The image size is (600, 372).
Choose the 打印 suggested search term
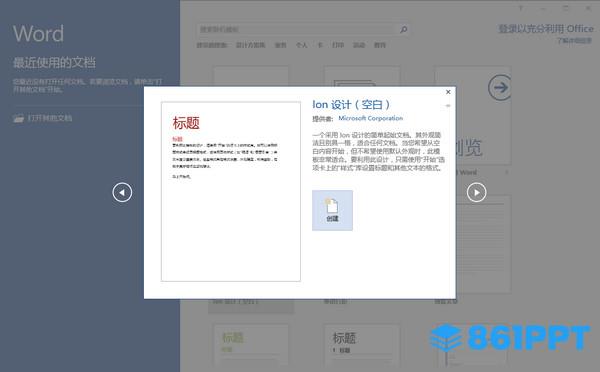[338, 45]
